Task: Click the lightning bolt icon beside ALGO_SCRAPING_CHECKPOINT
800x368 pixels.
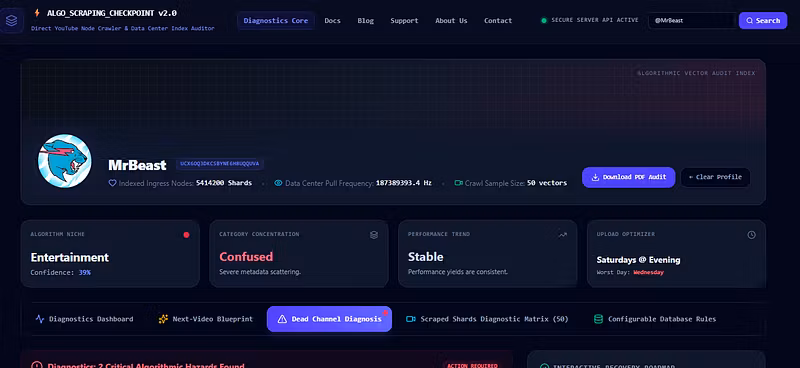Action: [37, 13]
